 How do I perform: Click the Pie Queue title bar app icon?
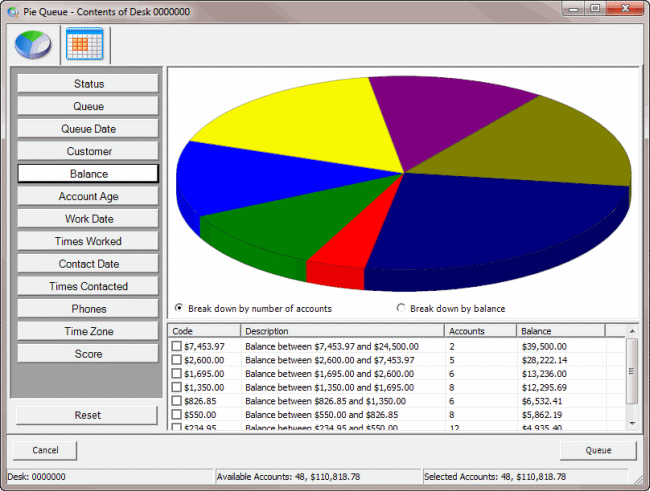(x=13, y=12)
